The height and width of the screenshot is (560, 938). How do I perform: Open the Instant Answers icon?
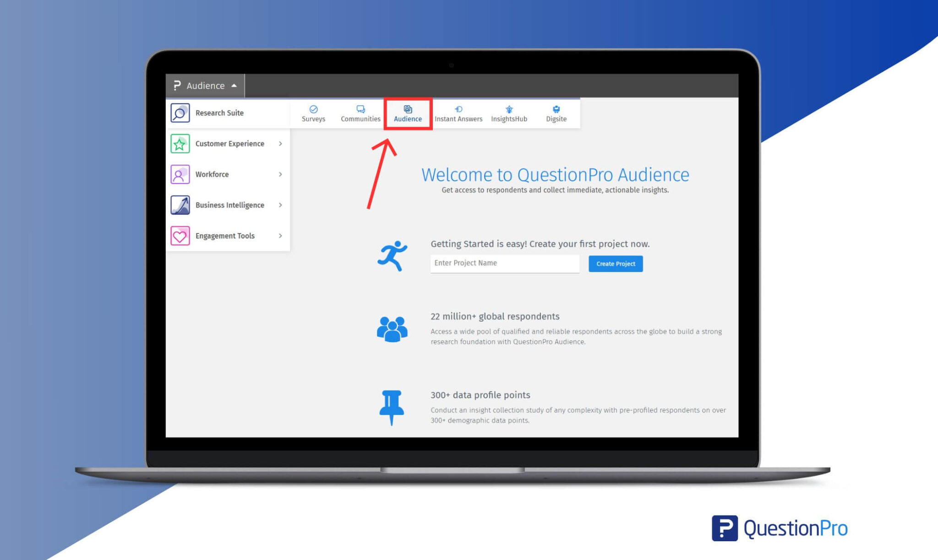458,109
